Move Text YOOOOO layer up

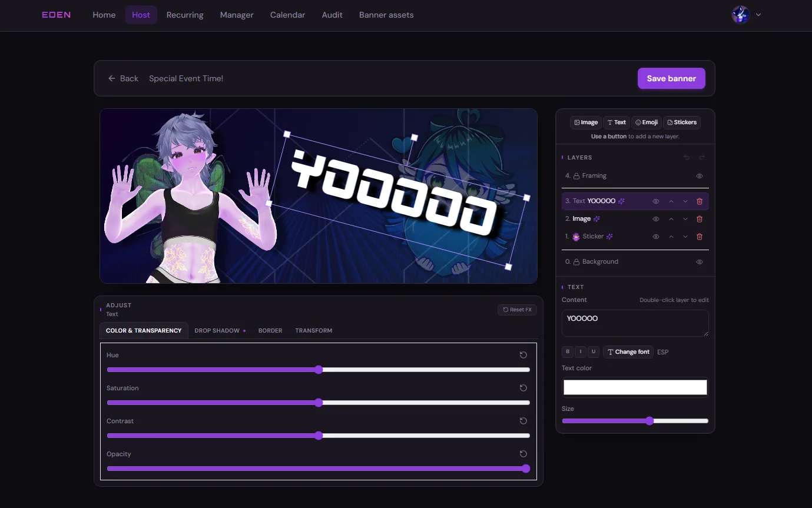(671, 201)
